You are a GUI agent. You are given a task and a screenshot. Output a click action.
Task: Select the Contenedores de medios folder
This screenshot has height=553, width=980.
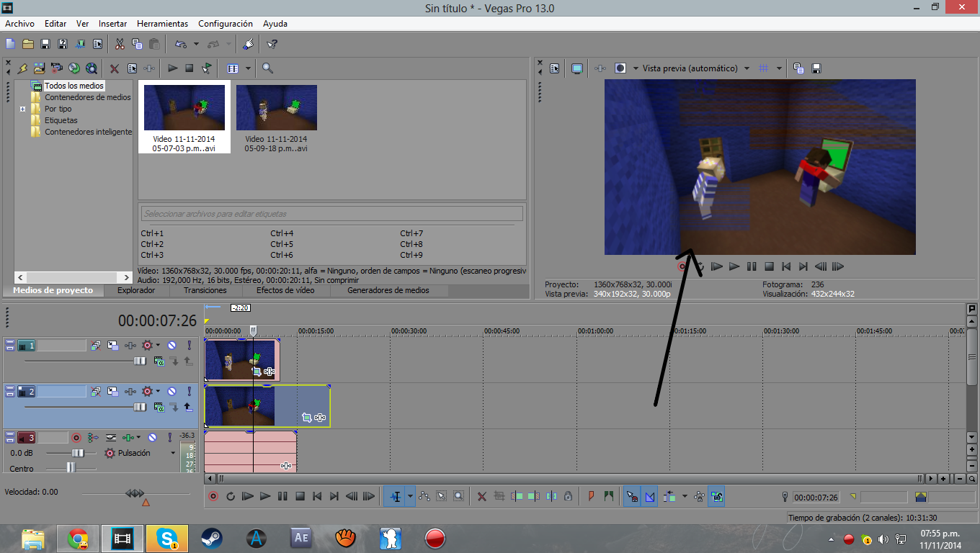pyautogui.click(x=88, y=97)
